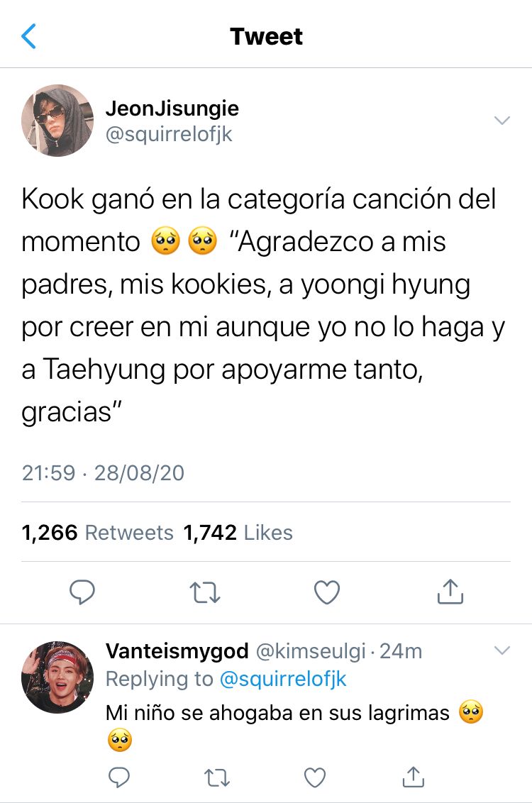Share the main tweet

tap(450, 592)
